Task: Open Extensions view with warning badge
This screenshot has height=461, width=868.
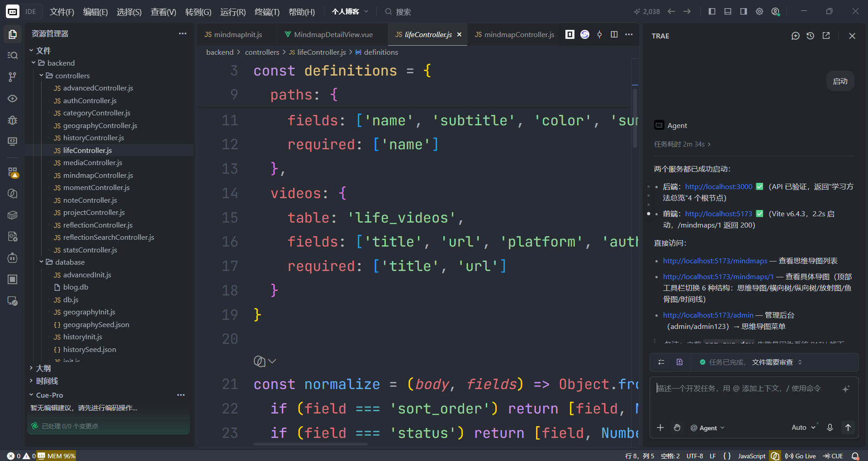Action: [13, 172]
